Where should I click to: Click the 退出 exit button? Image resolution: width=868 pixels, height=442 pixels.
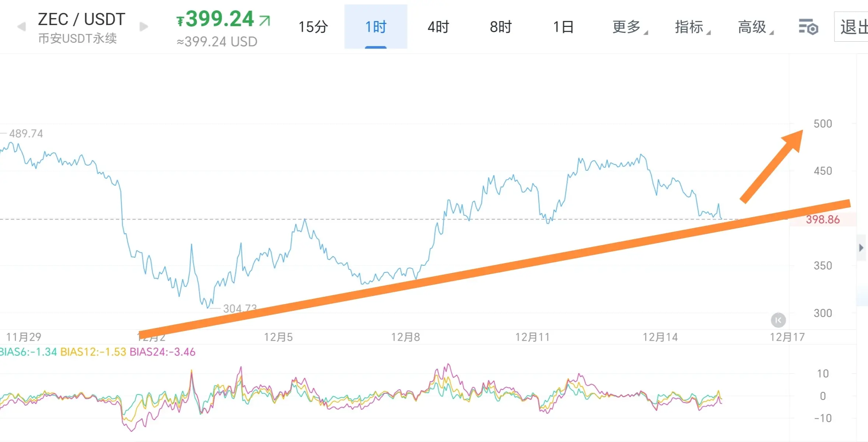[853, 27]
